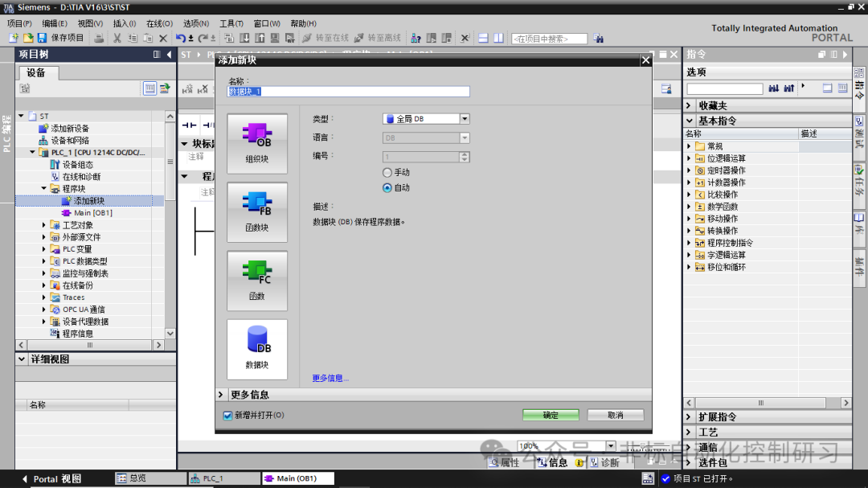This screenshot has height=488, width=868.
Task: Open the 插入 menu
Action: (125, 23)
